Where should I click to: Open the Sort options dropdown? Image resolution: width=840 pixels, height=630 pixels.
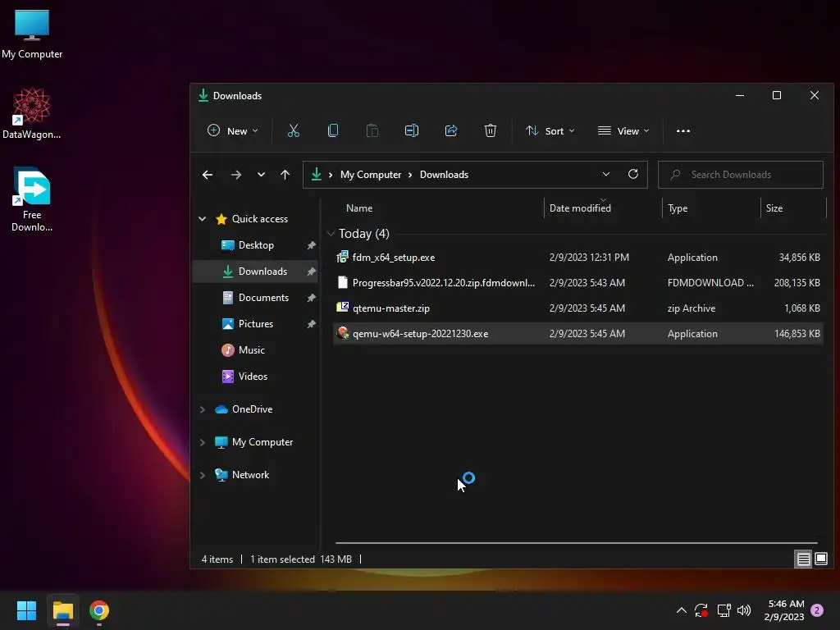point(550,130)
